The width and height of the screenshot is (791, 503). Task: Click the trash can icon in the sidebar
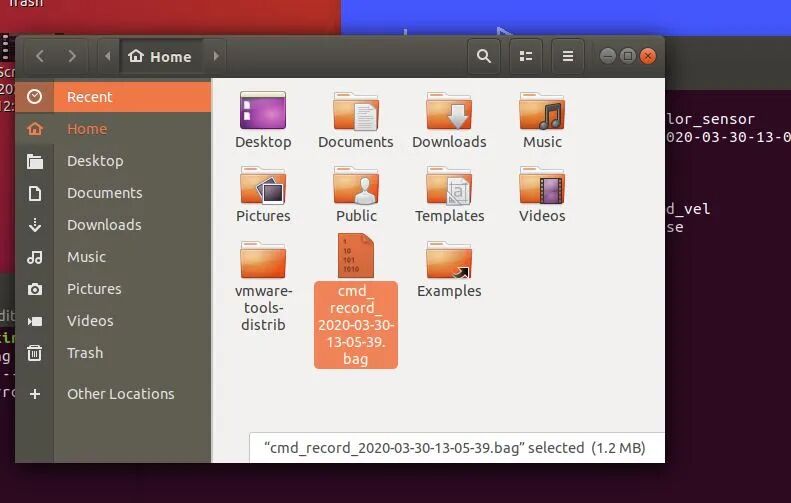pos(34,353)
